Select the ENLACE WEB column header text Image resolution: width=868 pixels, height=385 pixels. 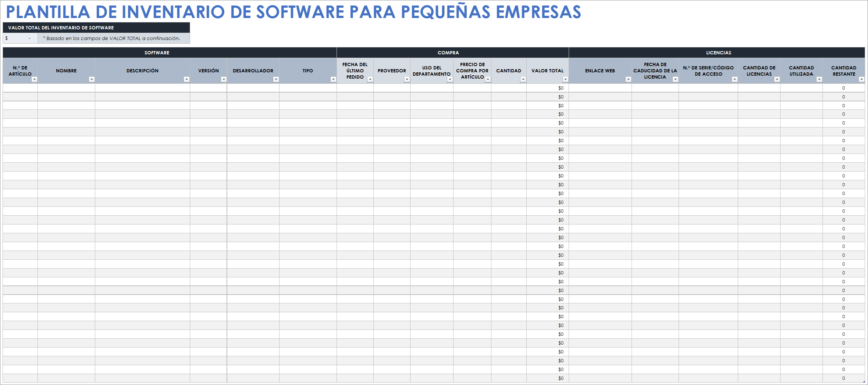pos(600,71)
